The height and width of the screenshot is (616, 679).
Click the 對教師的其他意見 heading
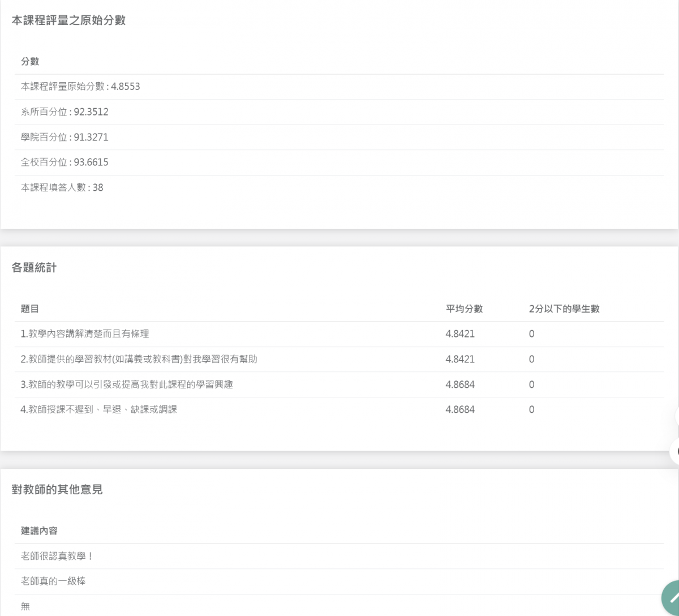tap(57, 490)
